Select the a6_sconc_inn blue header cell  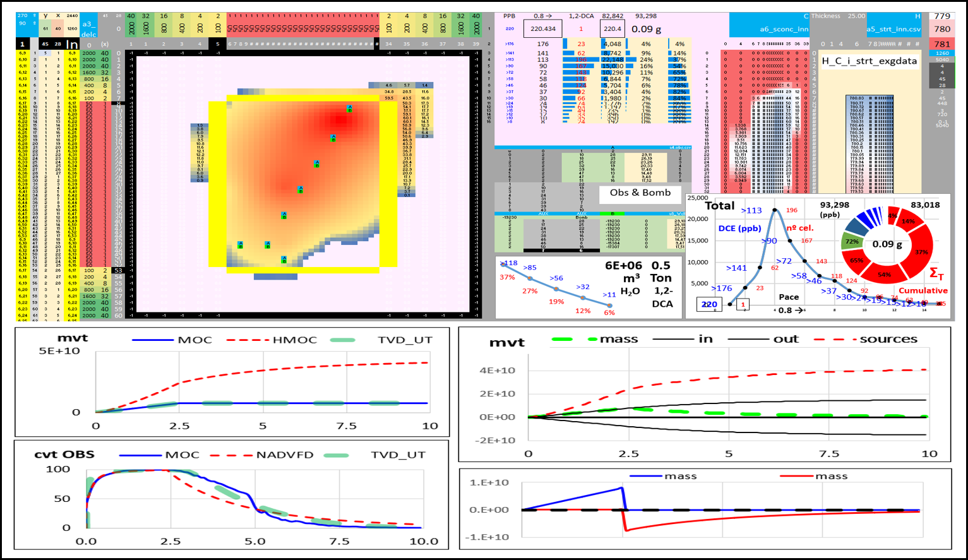pos(769,29)
